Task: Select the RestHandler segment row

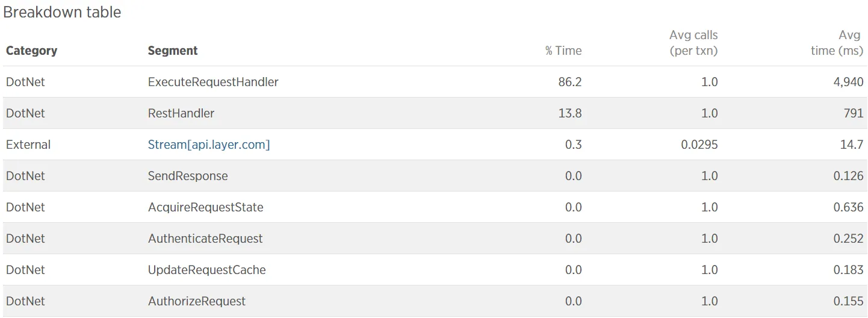Action: click(435, 113)
